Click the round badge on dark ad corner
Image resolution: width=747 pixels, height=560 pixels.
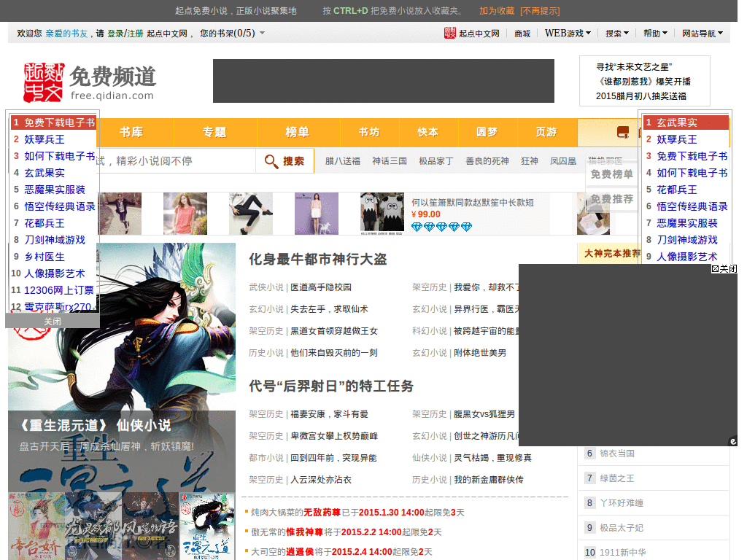coord(732,440)
